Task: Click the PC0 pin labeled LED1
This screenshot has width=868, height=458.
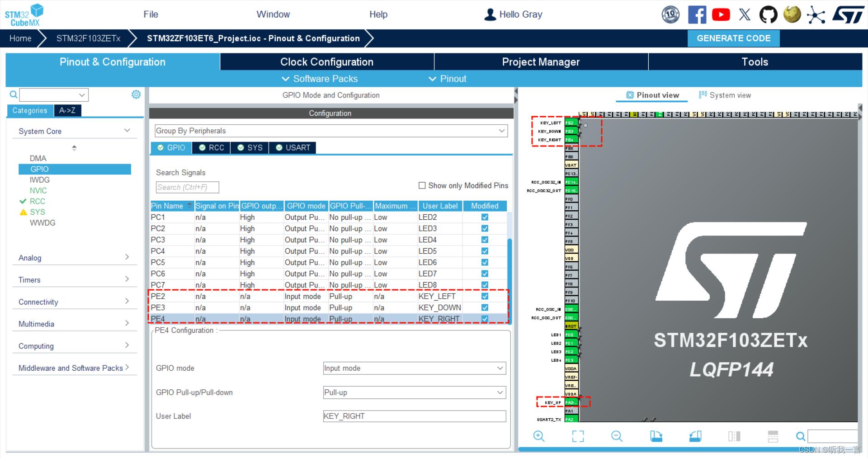Action: pos(571,335)
